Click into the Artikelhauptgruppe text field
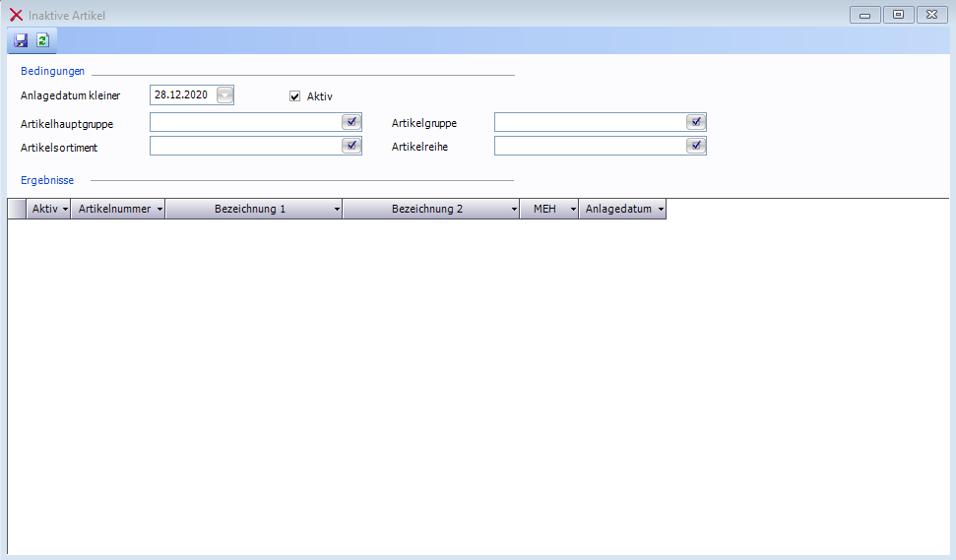956x560 pixels. coord(244,122)
